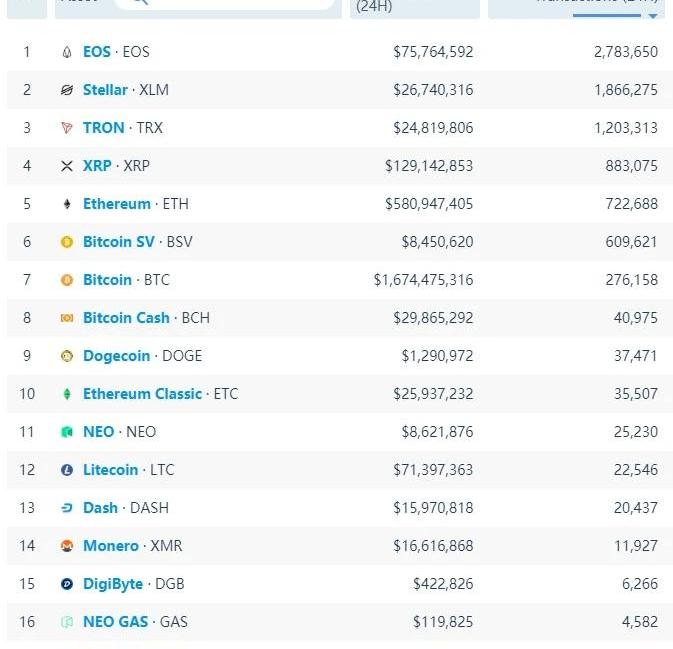Click the Stellar logo icon

coord(67,90)
